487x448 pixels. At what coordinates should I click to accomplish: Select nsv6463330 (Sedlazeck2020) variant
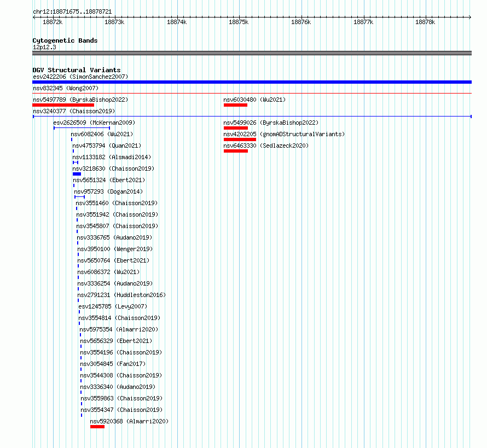[x=266, y=146]
